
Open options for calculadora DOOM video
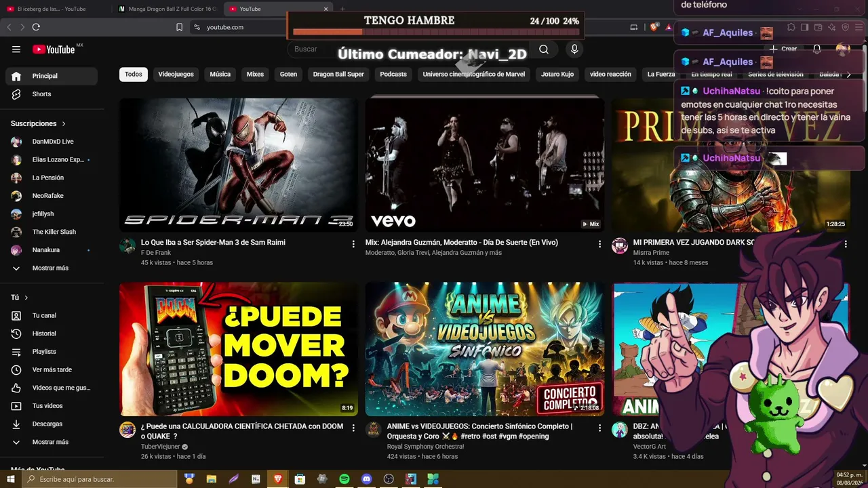tap(353, 428)
